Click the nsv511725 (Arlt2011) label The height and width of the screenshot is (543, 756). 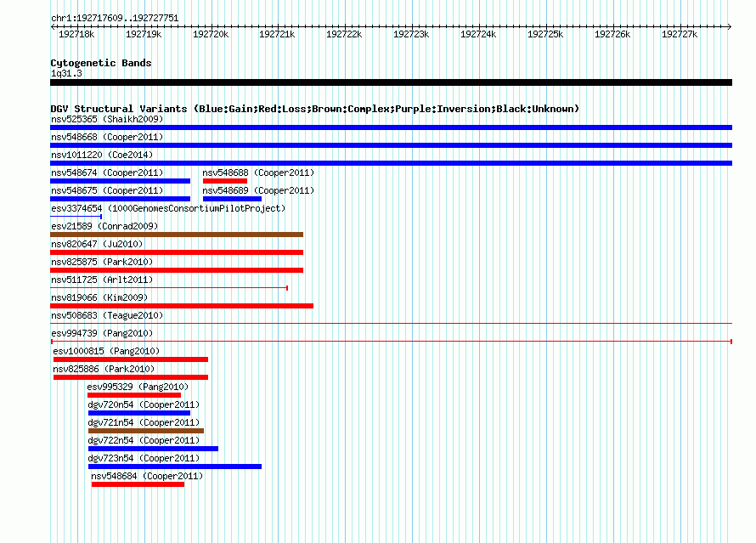click(x=102, y=280)
